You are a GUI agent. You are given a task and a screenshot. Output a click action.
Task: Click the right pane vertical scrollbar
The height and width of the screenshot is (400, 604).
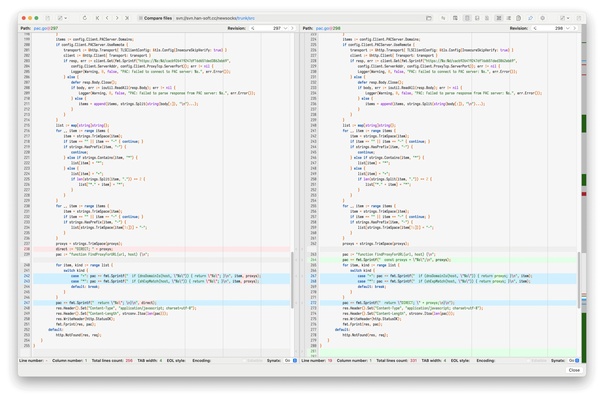coord(579,279)
